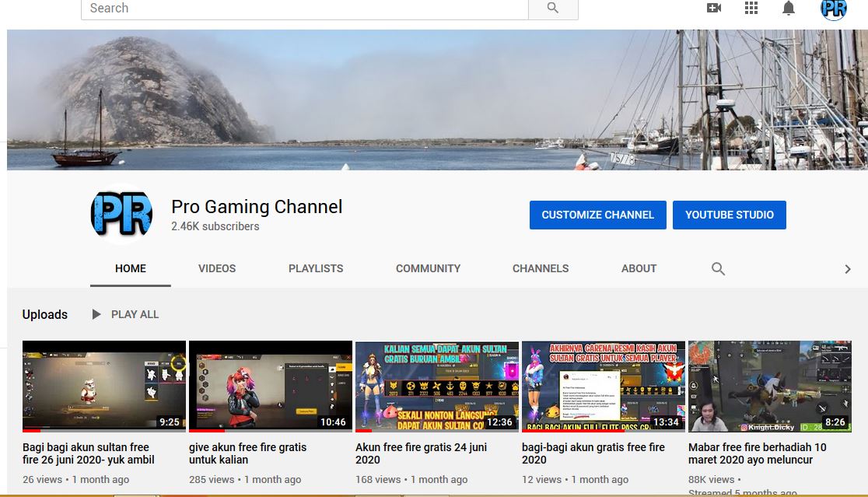Click the PLAY ALL link
The image size is (868, 497).
coord(135,314)
